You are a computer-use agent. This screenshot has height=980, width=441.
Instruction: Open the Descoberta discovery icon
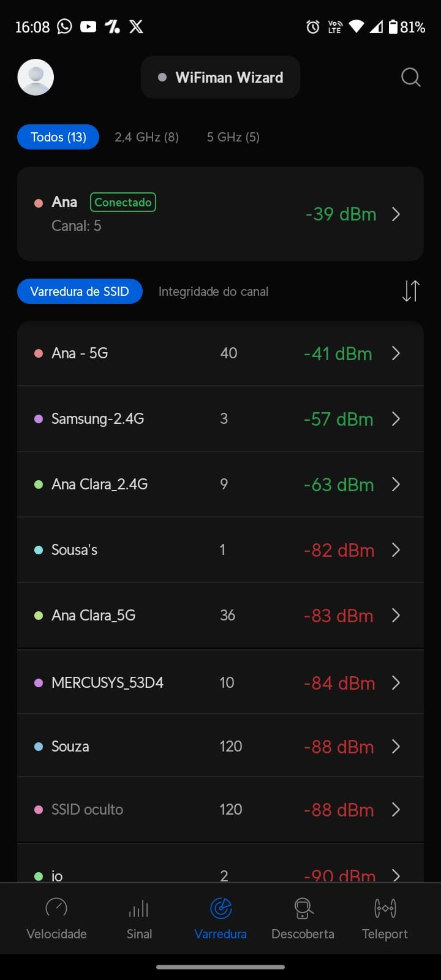coord(303,908)
